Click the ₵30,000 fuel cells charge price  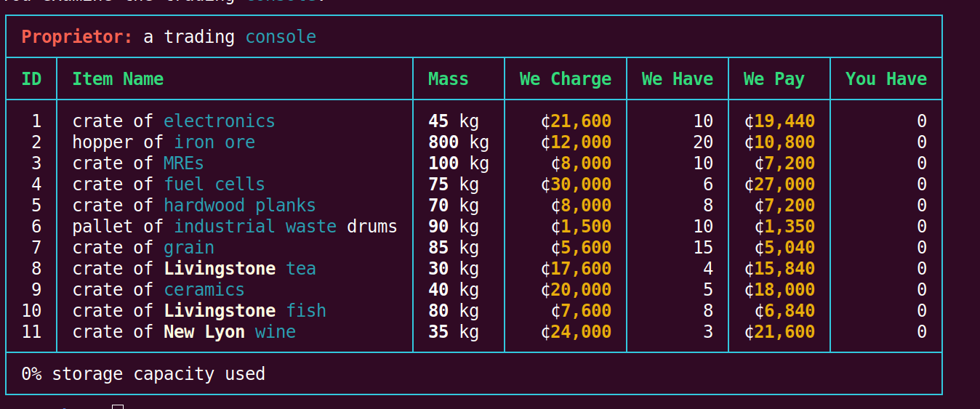576,184
